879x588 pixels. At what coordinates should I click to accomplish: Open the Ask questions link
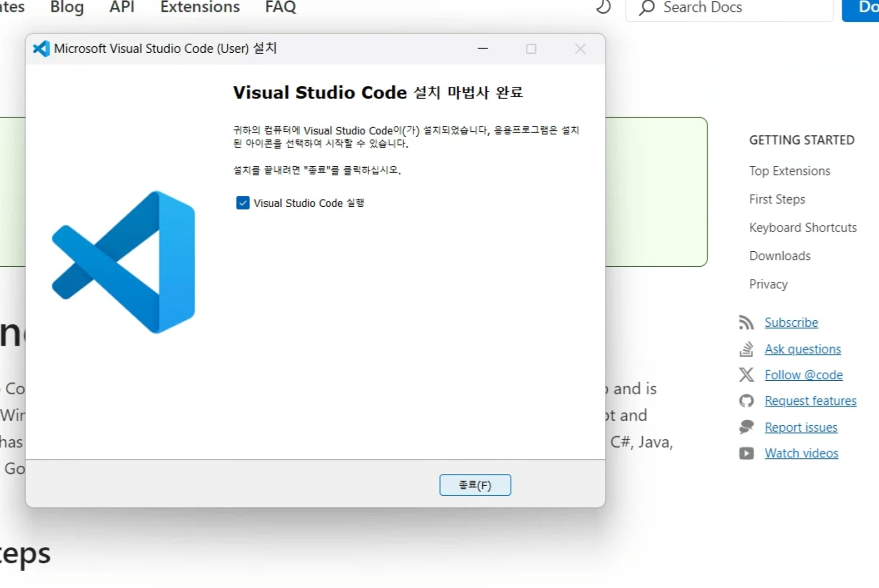coord(803,349)
